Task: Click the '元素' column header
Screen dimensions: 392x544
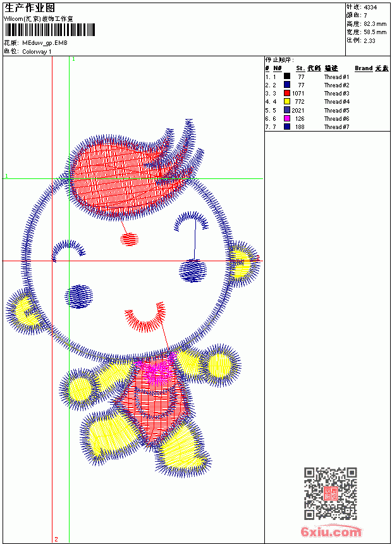Action: 382,68
